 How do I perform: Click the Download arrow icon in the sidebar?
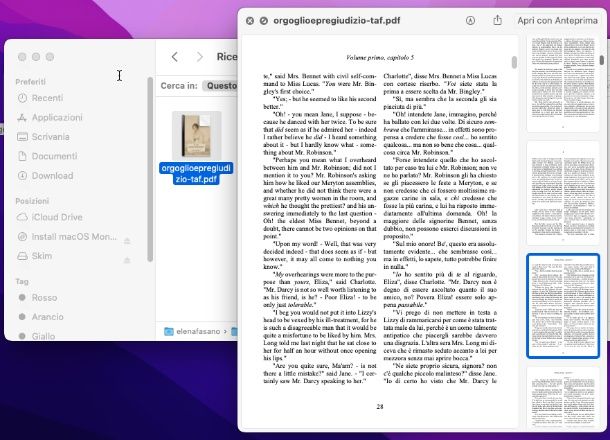tap(23, 176)
